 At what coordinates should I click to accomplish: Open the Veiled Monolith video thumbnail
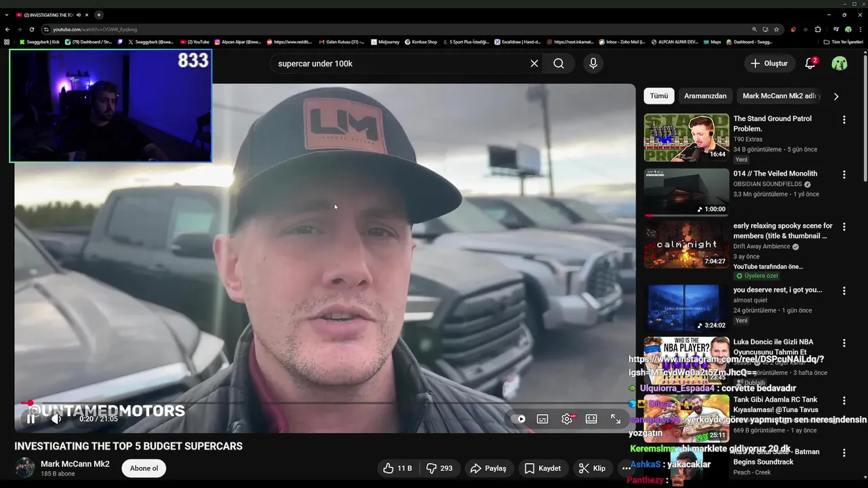[x=686, y=192]
